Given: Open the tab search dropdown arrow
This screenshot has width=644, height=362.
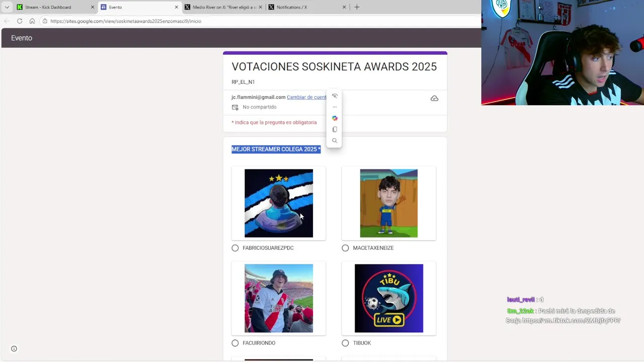Looking at the screenshot, I should click(7, 7).
